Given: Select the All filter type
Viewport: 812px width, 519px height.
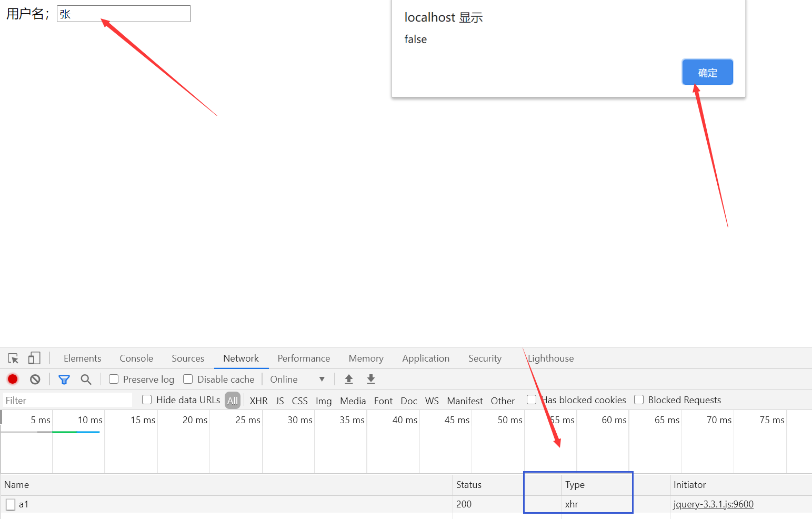Looking at the screenshot, I should [233, 401].
